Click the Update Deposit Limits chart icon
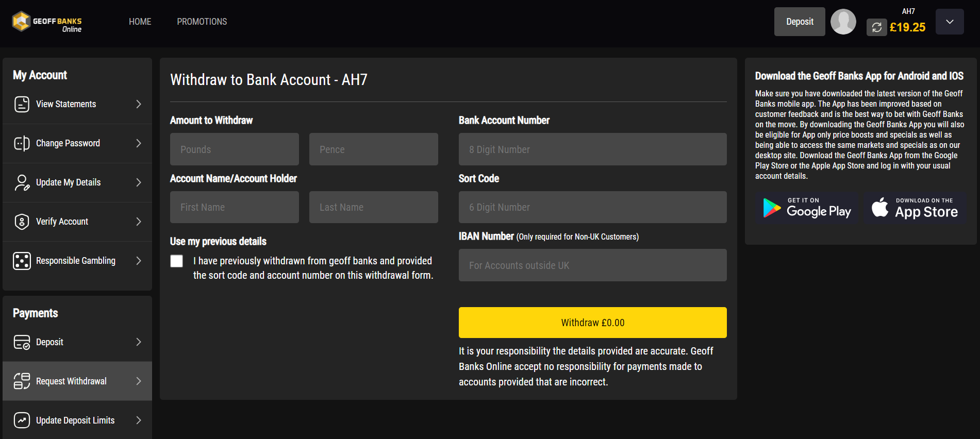The height and width of the screenshot is (439, 980). point(22,420)
